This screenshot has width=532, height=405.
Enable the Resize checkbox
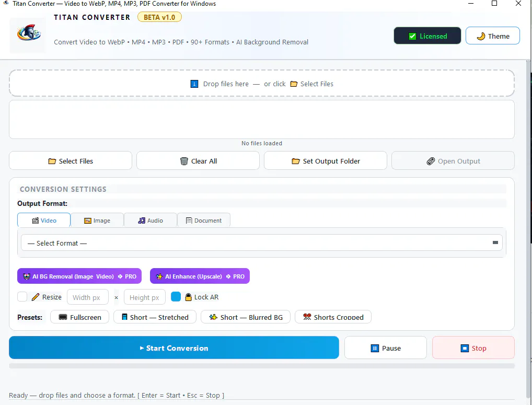[22, 297]
